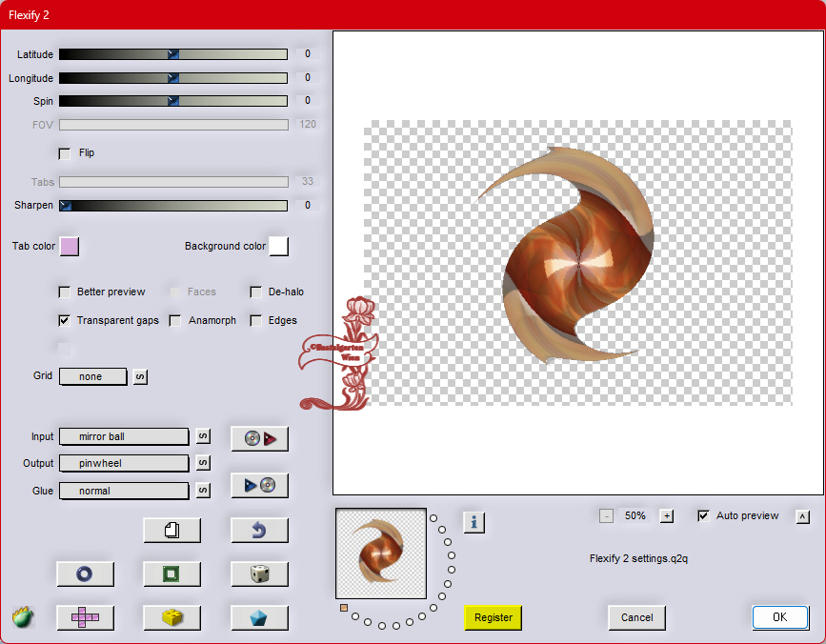Click the load settings from disk button
Viewport: 826px width, 644px height.
coord(259,438)
